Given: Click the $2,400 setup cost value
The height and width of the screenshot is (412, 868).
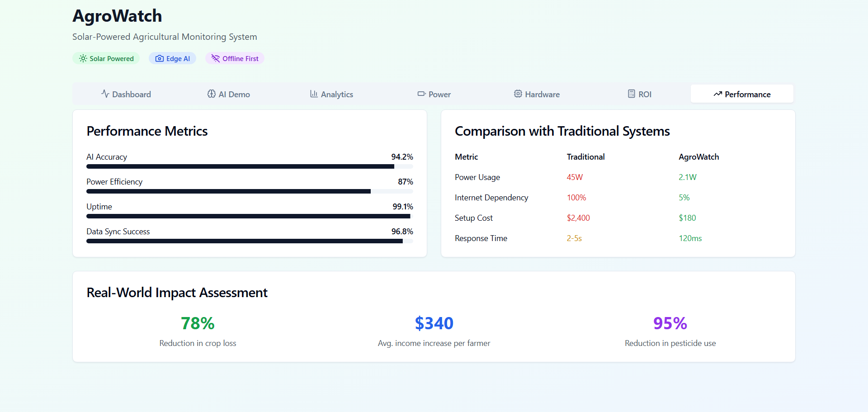Looking at the screenshot, I should point(578,218).
